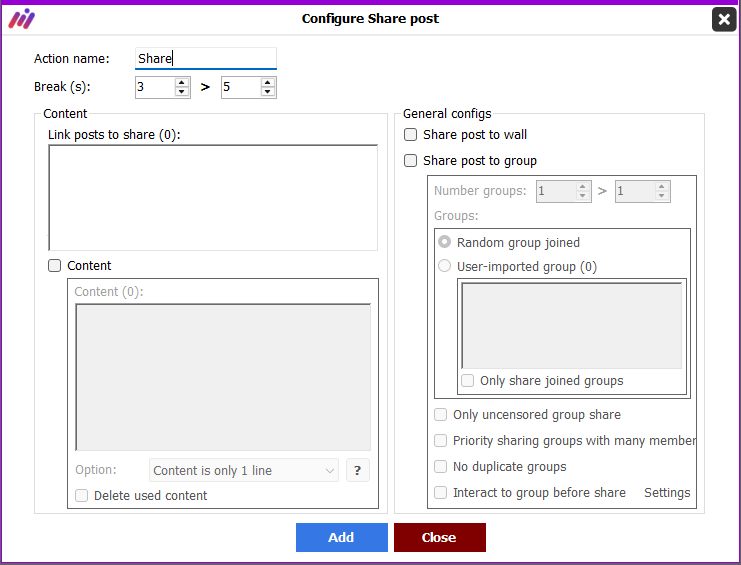Check Only uncensored group share
This screenshot has height=565, width=741.
440,414
